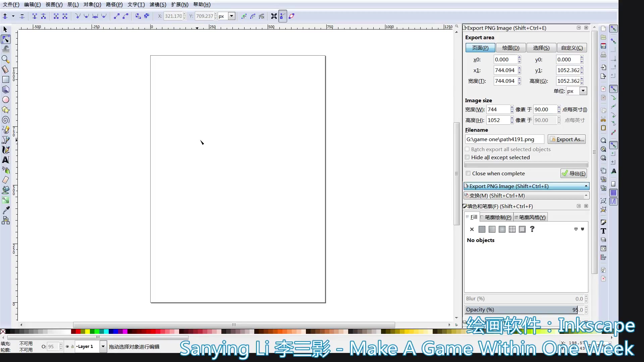
Task: Select the Spiral tool
Action: (x=6, y=120)
